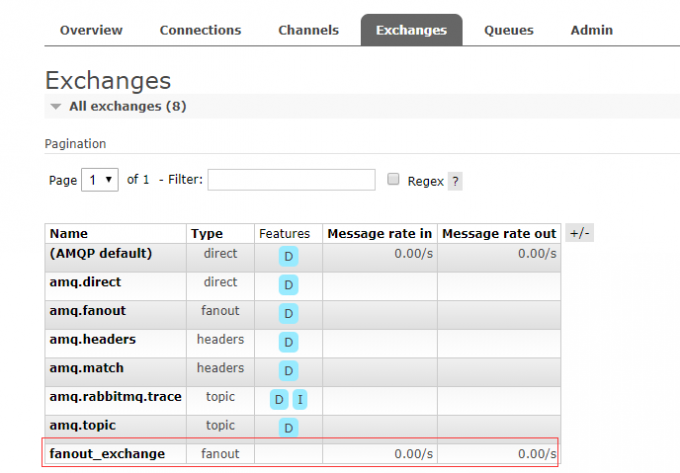Toggle column options with +/- button
Viewport: 680px width, 473px height.
click(579, 233)
